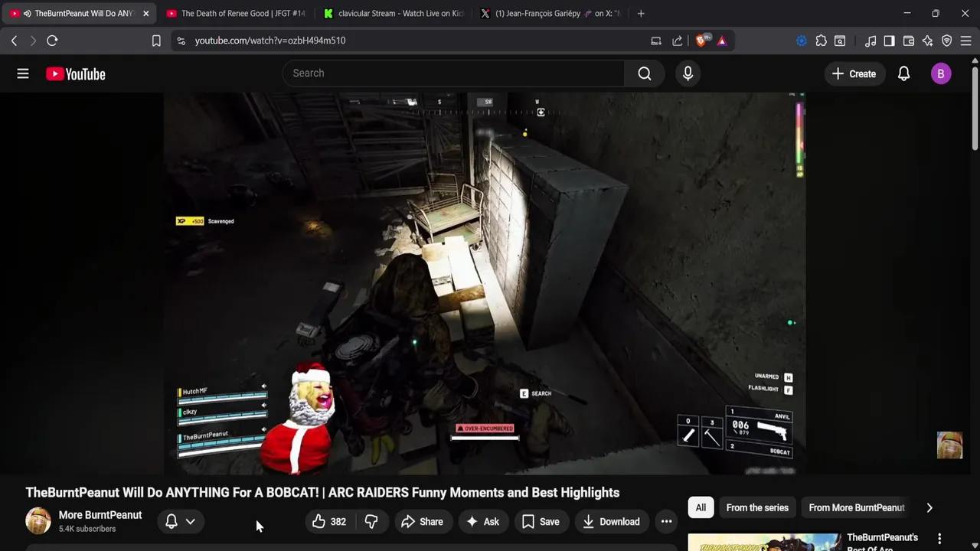Open the Extensions puzzle icon
Viewport: 980px width, 551px height.
[821, 41]
